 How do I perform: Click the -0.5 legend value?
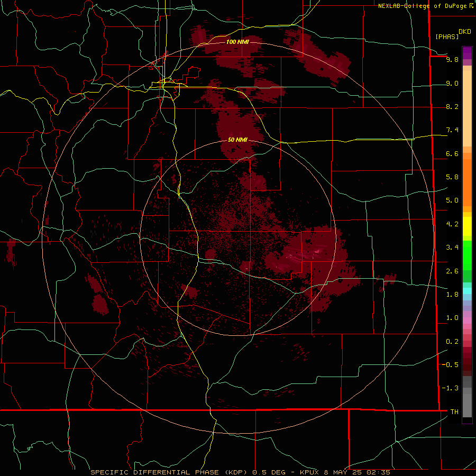coord(451,364)
